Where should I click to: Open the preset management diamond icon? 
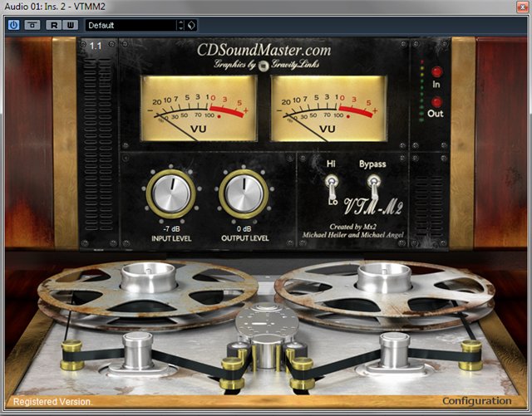pos(191,25)
